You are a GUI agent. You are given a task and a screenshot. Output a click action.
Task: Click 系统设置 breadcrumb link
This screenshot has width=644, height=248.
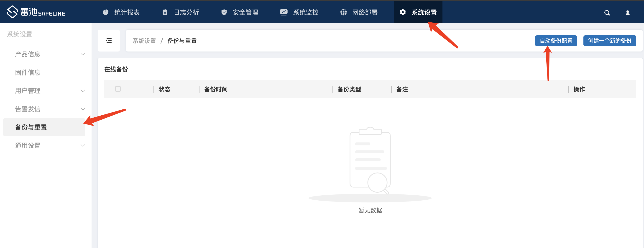[144, 41]
